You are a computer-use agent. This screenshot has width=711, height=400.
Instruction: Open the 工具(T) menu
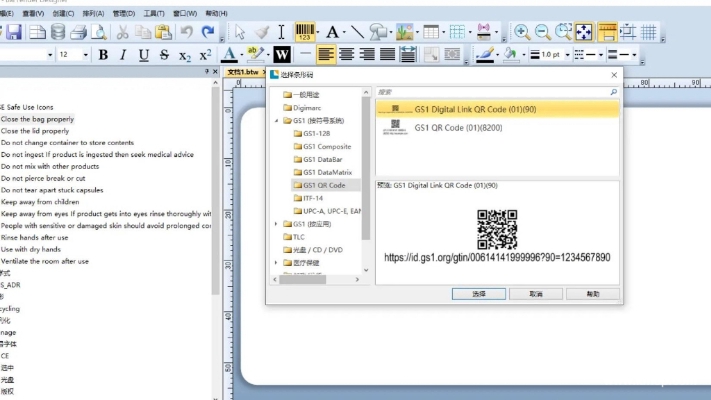click(153, 14)
